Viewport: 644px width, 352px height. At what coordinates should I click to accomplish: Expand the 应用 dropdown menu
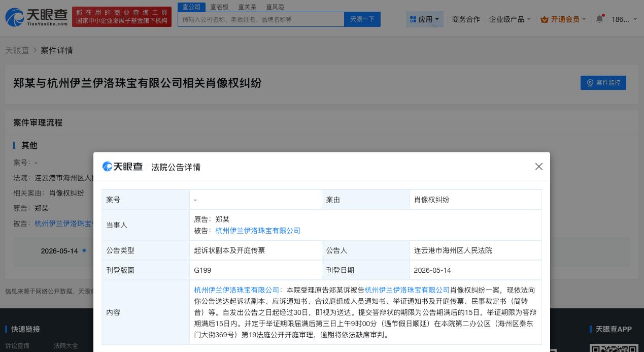pos(425,19)
